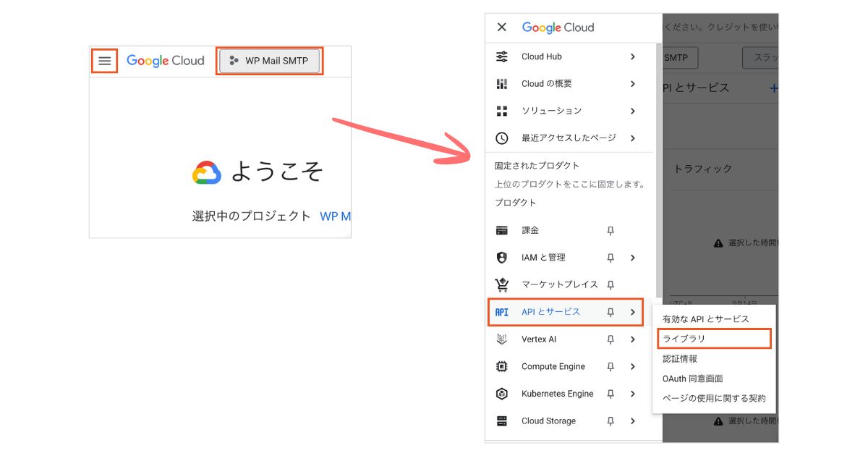This screenshot has width=868, height=456.
Task: Click the hamburger navigation menu icon
Action: click(105, 61)
